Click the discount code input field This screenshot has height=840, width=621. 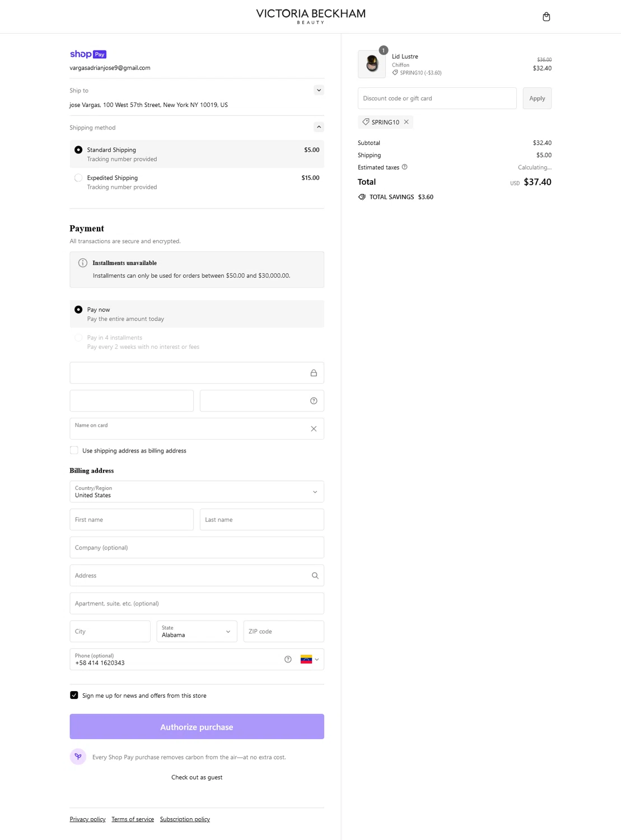[x=437, y=99]
